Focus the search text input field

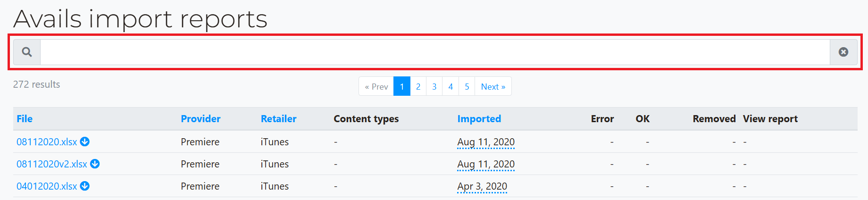[435, 52]
